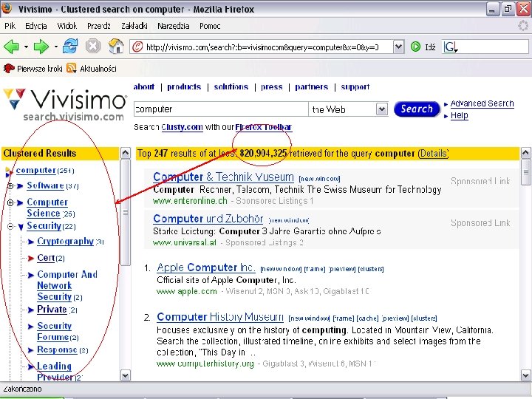The image size is (532, 399).
Task: Expand the Computer Science cluster node
Action: 10,202
